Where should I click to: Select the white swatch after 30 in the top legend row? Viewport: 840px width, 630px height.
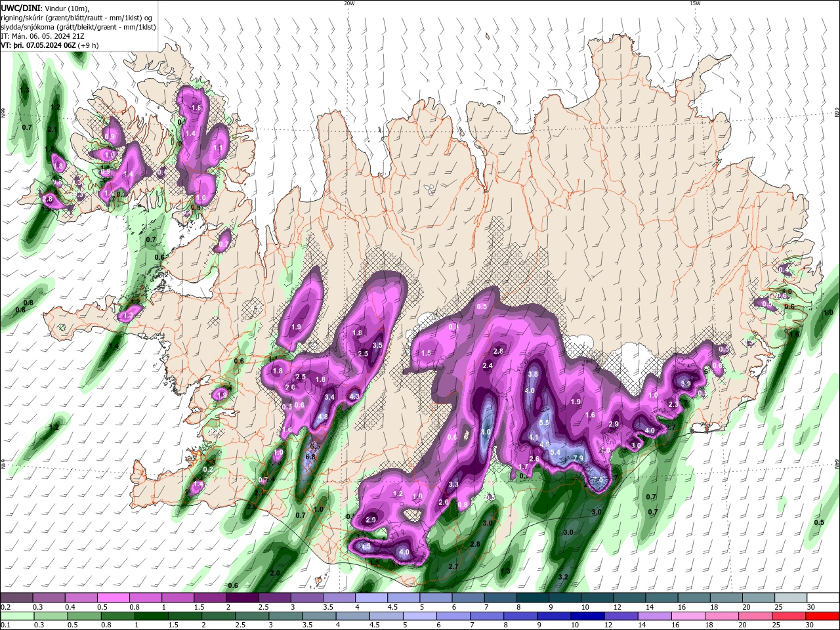tap(824, 598)
